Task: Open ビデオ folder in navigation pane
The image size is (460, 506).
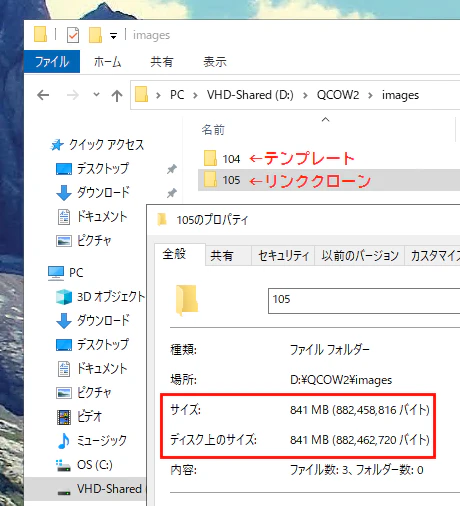Action: pyautogui.click(x=89, y=416)
